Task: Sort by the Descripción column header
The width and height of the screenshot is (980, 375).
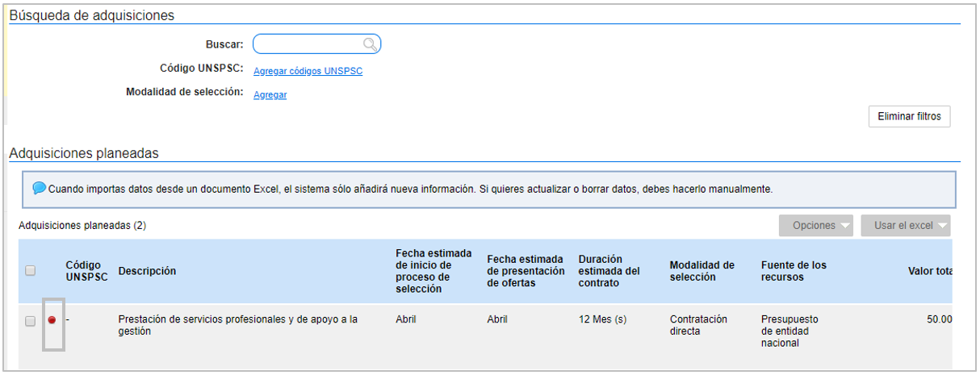Action: tap(147, 271)
